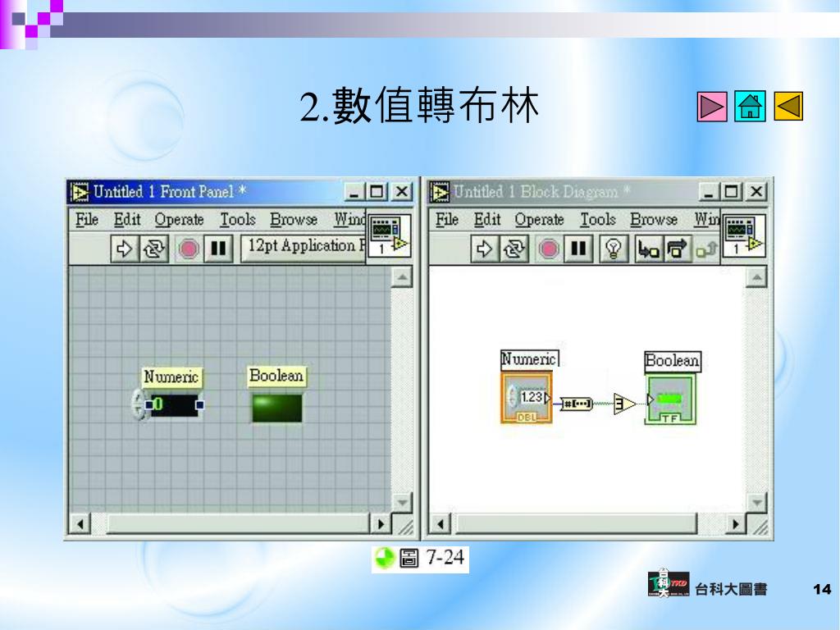Screen dimensions: 840x630
Task: Select Numeric label in Block Diagram
Action: tap(529, 358)
